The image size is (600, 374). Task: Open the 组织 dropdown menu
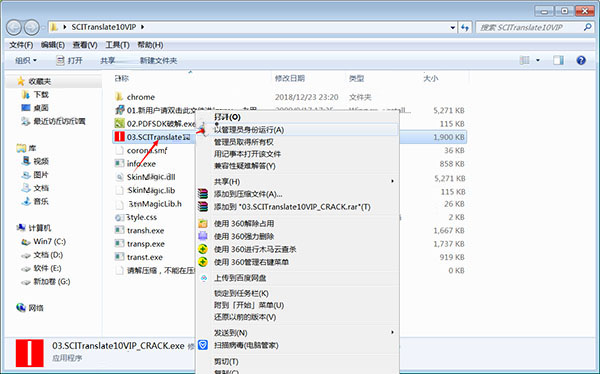pyautogui.click(x=26, y=60)
